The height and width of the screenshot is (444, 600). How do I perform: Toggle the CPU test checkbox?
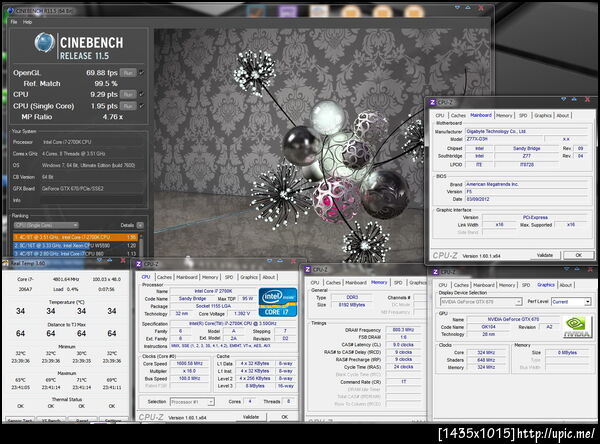(x=141, y=94)
